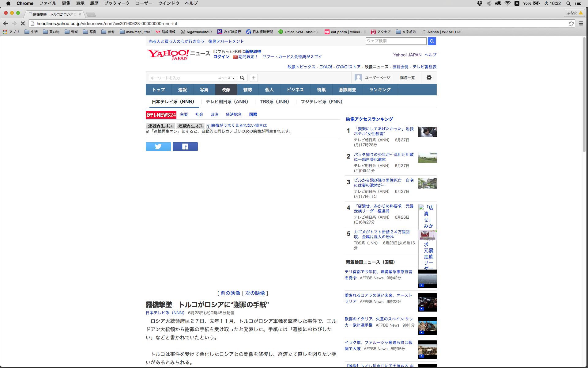Screen dimensions: 588x368
Task: Open the 生活 bookmarks folder
Action: pyautogui.click(x=31, y=32)
